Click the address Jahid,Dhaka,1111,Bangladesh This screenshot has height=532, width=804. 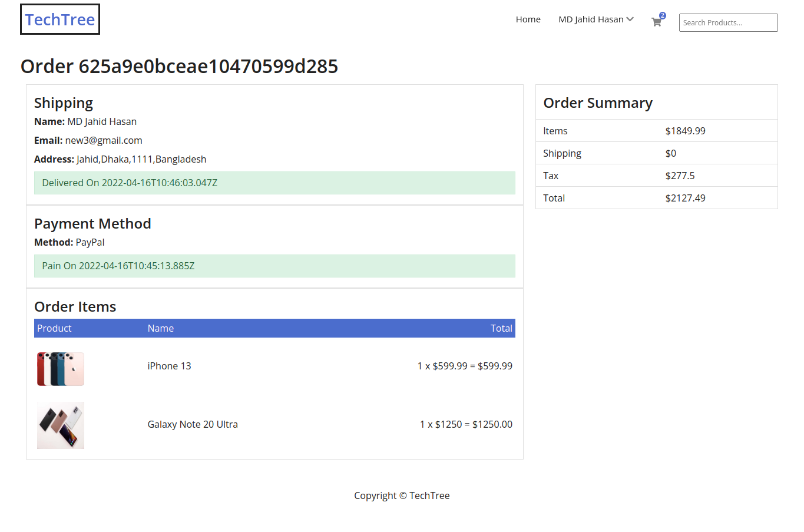pyautogui.click(x=141, y=159)
